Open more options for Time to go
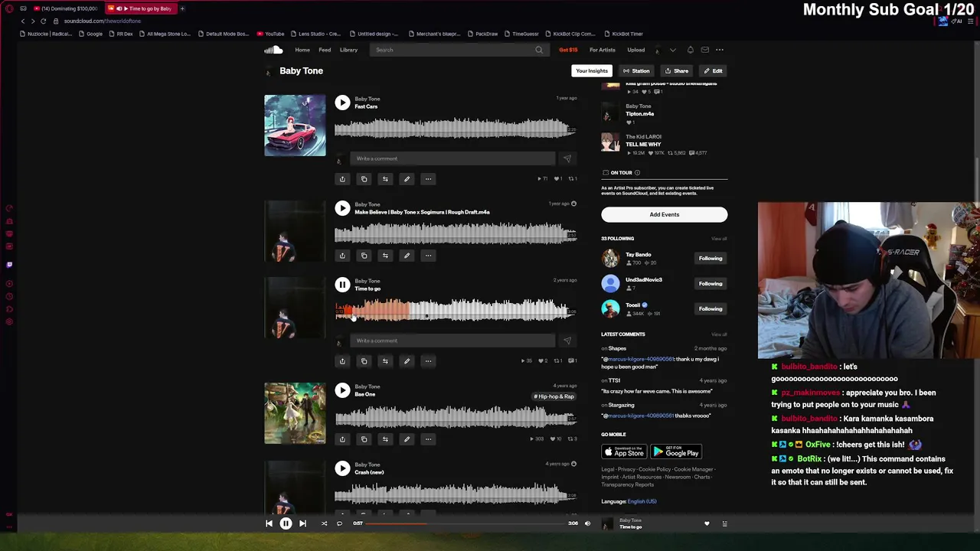 [428, 361]
